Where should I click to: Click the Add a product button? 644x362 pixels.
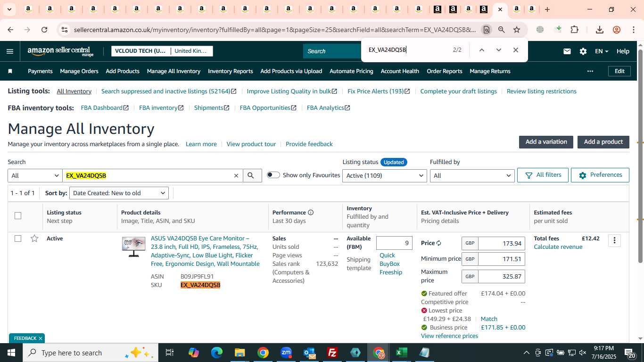pos(603,142)
